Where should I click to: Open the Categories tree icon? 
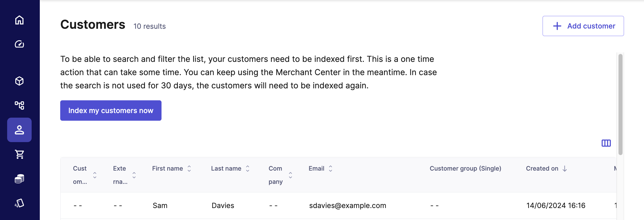[x=19, y=105]
